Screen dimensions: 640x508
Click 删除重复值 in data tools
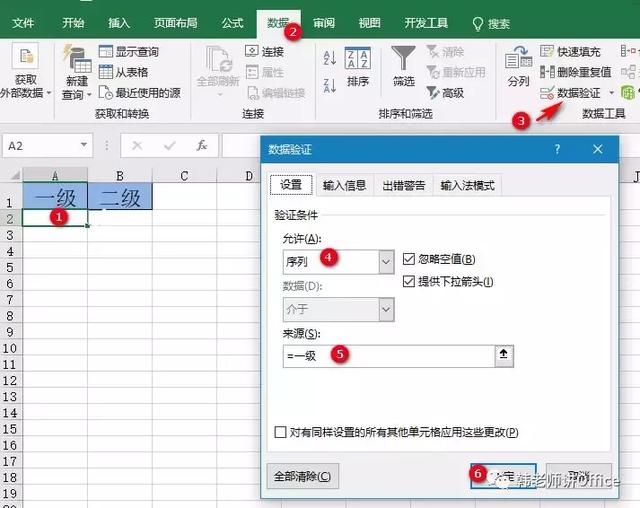pyautogui.click(x=575, y=72)
